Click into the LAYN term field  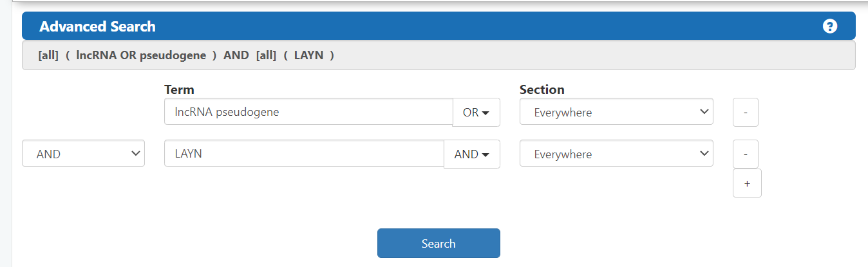[304, 154]
